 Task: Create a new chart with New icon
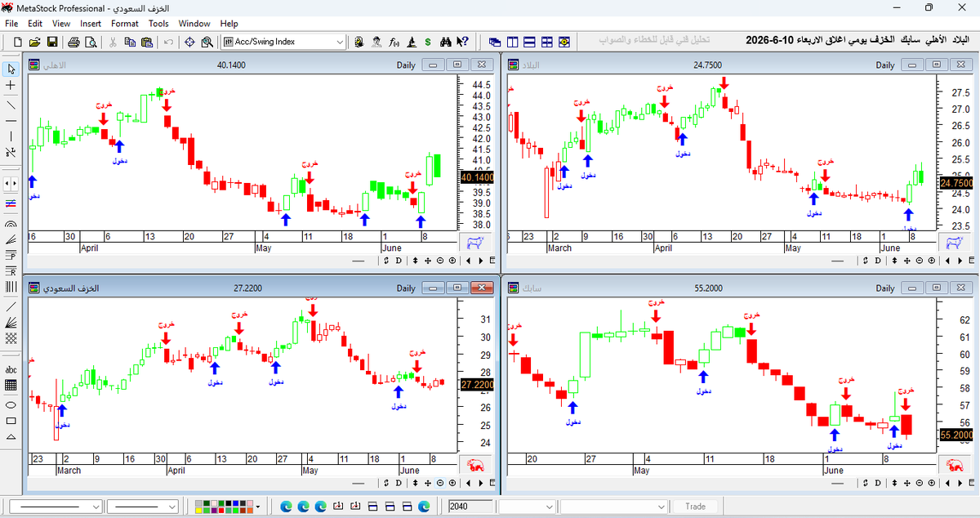pos(18,42)
